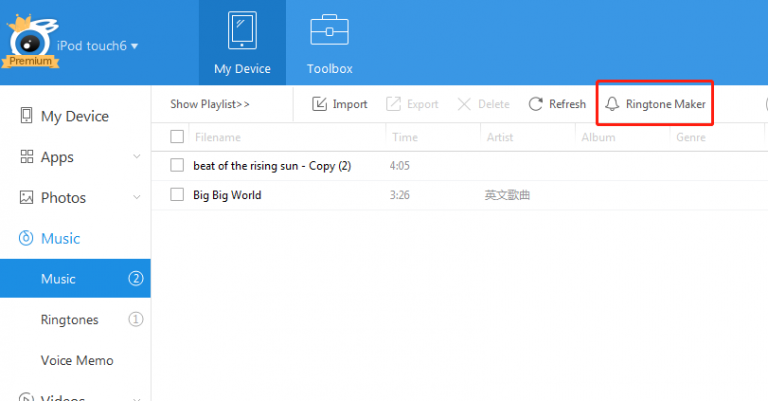This screenshot has height=401, width=768.
Task: Click the Music note sidebar icon
Action: tap(27, 238)
